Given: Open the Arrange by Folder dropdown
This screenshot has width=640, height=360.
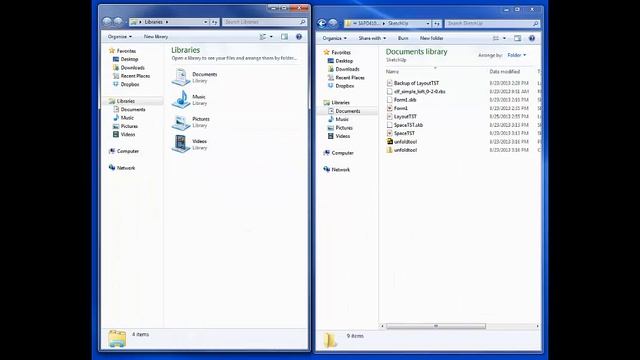Looking at the screenshot, I should coord(517,55).
